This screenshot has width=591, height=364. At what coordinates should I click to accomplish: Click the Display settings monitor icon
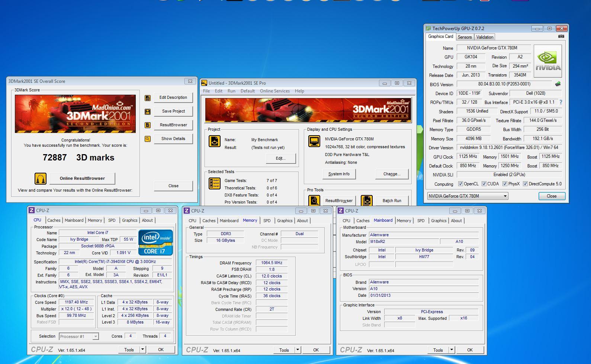click(x=314, y=141)
